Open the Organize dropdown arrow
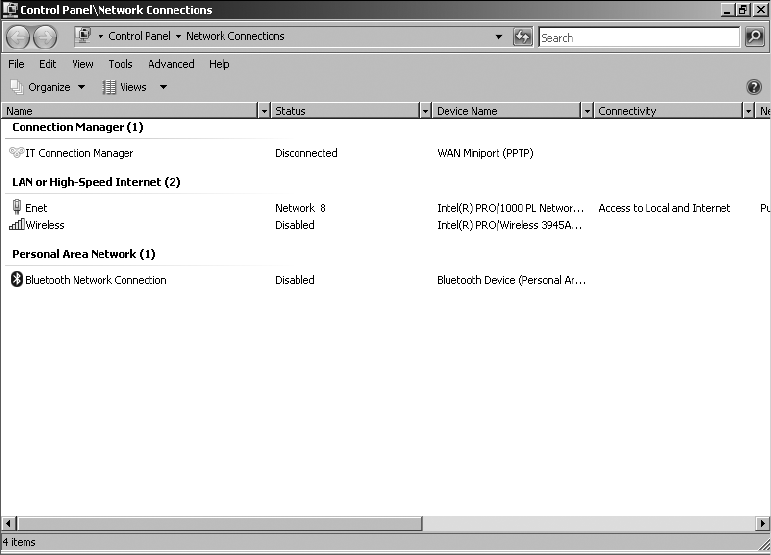 82,87
